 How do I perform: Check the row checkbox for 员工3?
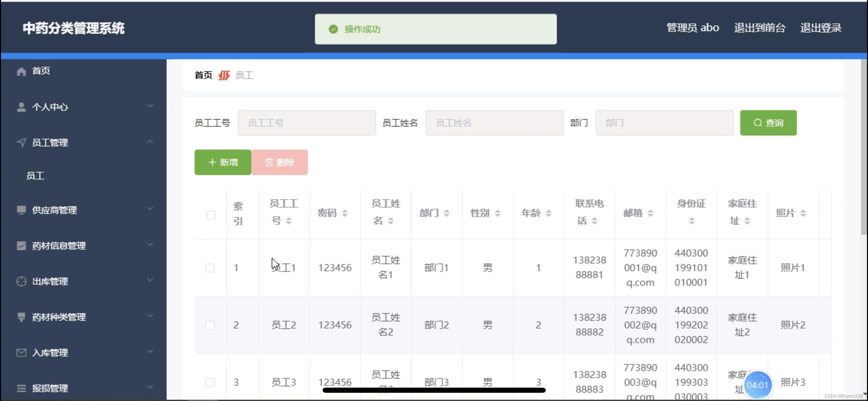point(210,382)
